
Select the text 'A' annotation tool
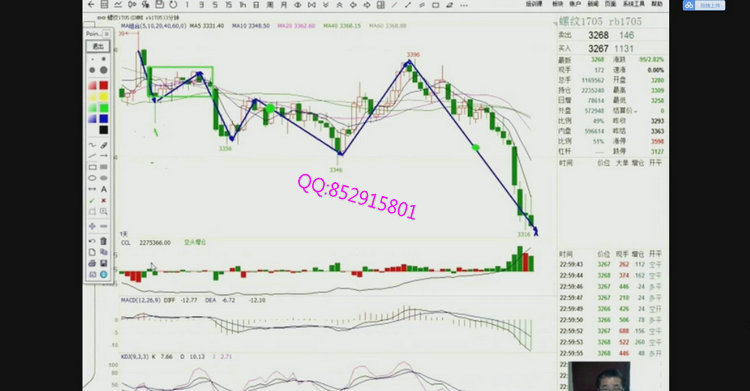104,190
